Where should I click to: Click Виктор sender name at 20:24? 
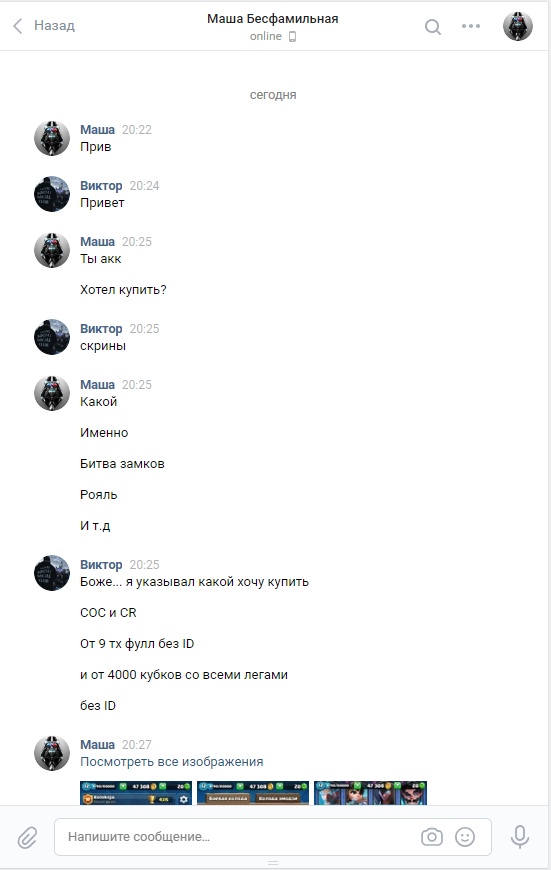pos(101,186)
